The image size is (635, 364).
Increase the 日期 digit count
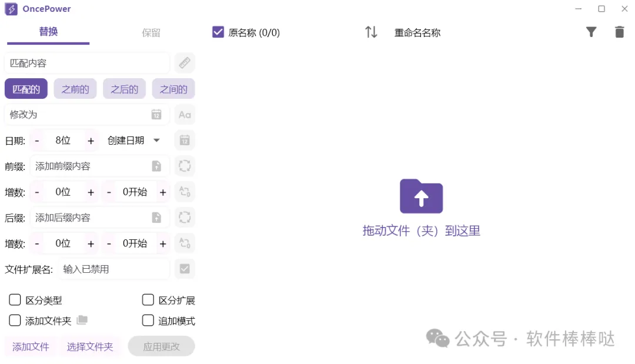point(91,141)
